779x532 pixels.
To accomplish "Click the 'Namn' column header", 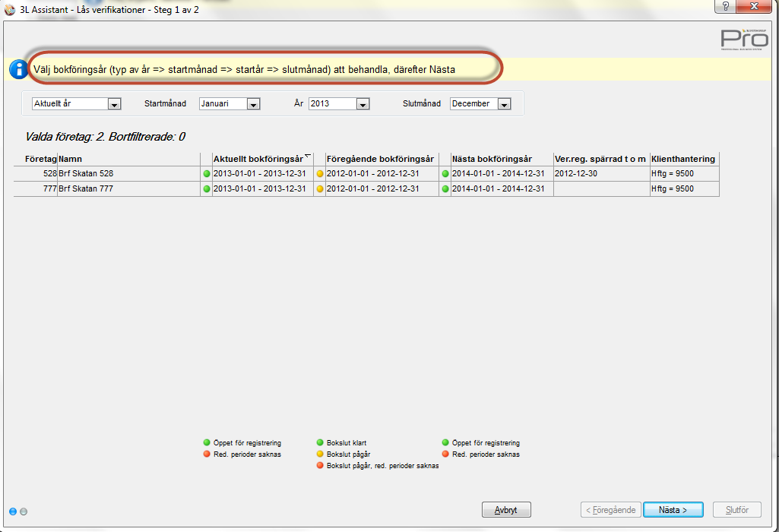I will pos(128,159).
